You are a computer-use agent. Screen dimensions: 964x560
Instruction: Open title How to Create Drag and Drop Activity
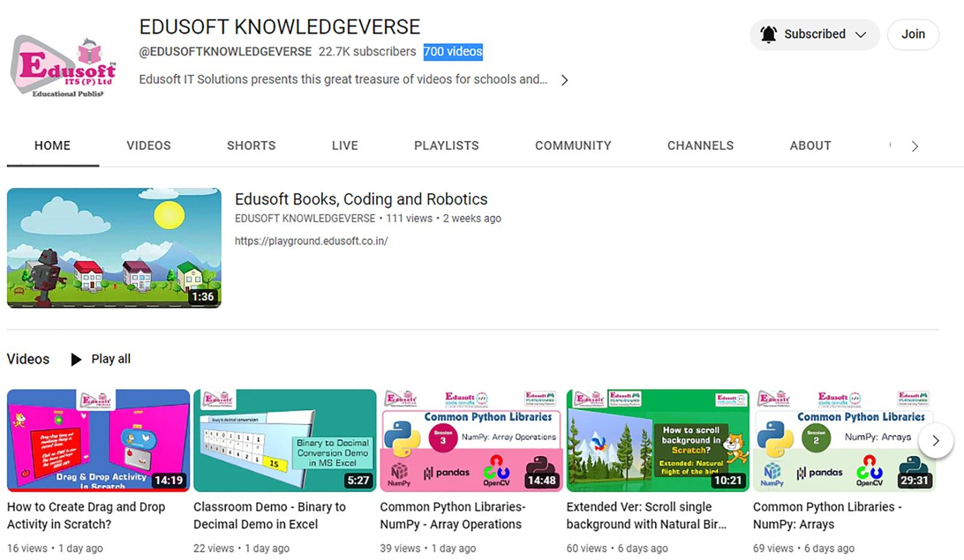click(86, 515)
